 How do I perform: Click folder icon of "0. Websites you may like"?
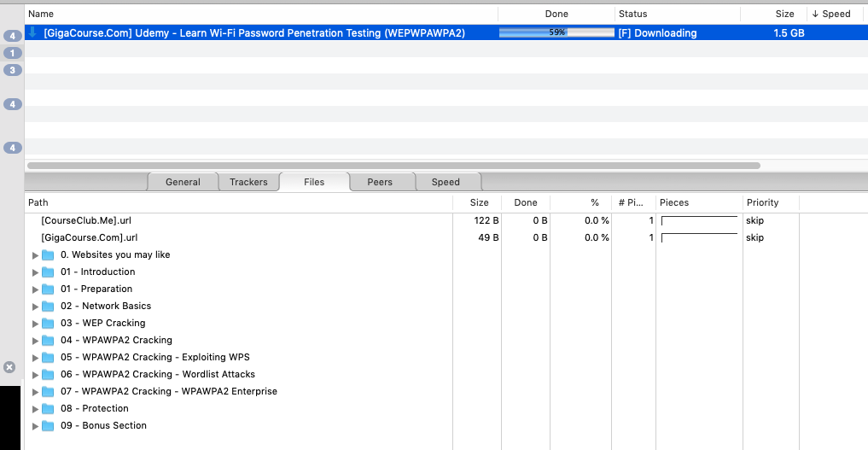pos(48,255)
